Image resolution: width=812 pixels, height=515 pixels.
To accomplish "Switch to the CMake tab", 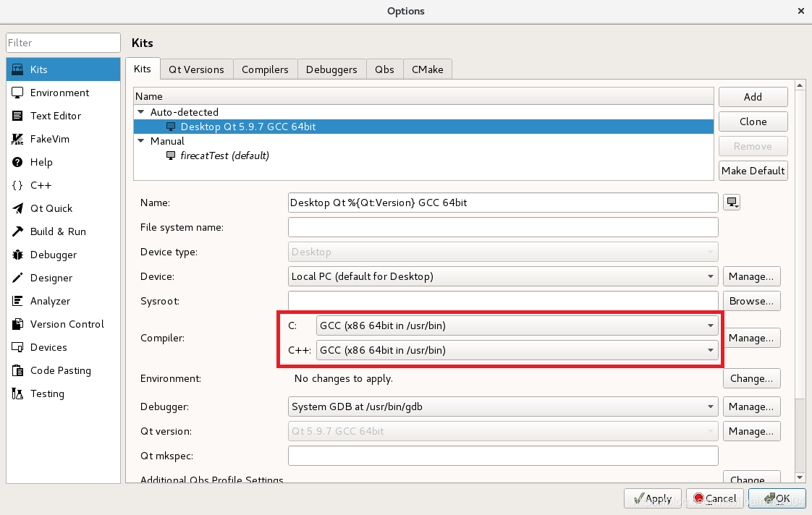I will tap(427, 69).
